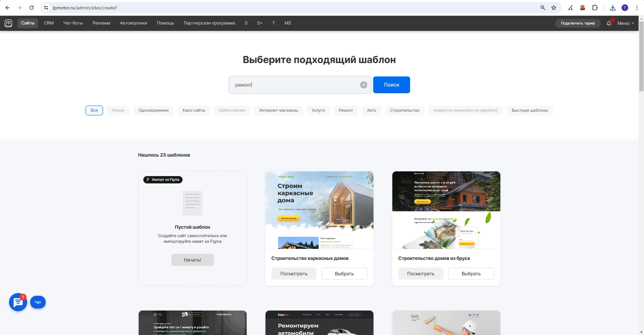Click the browser profile avatar

pos(625,8)
